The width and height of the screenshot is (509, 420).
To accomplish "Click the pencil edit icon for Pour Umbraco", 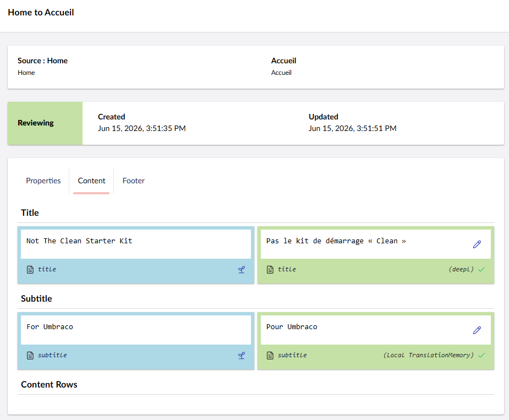I will tap(477, 330).
